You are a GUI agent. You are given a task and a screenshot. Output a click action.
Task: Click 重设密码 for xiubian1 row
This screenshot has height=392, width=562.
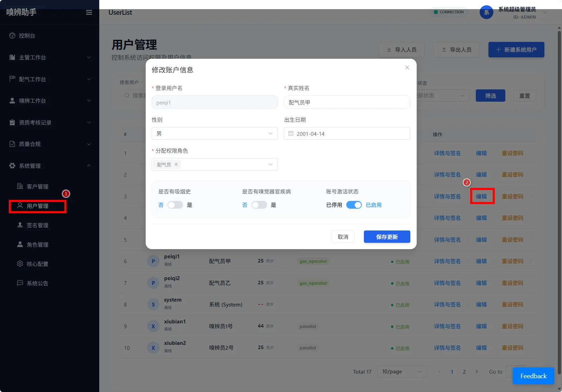512,326
